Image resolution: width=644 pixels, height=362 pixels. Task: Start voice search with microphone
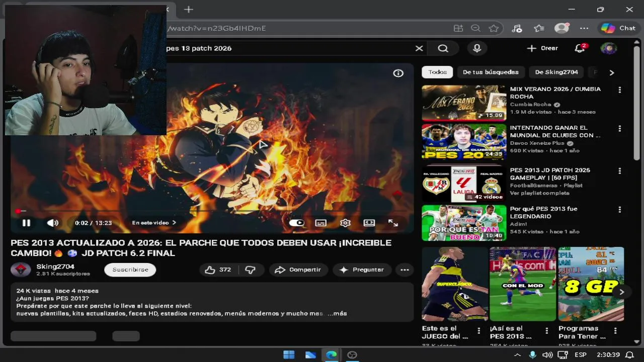click(x=477, y=48)
